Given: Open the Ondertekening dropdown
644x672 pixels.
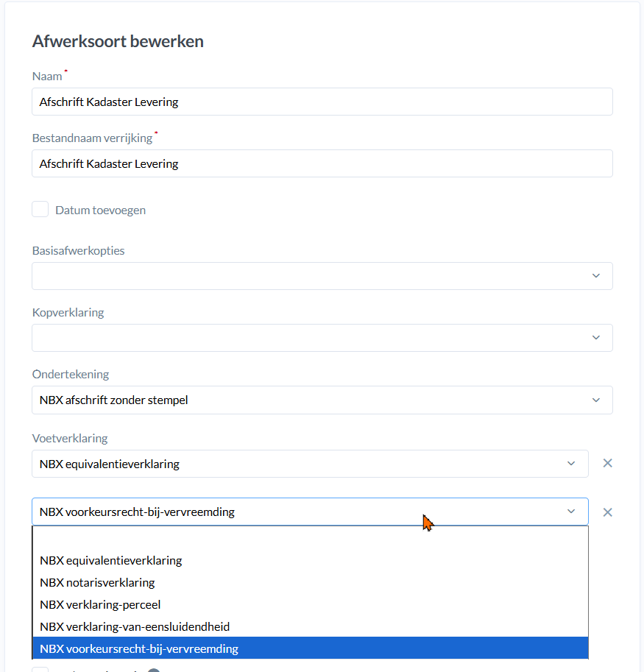Looking at the screenshot, I should click(322, 400).
